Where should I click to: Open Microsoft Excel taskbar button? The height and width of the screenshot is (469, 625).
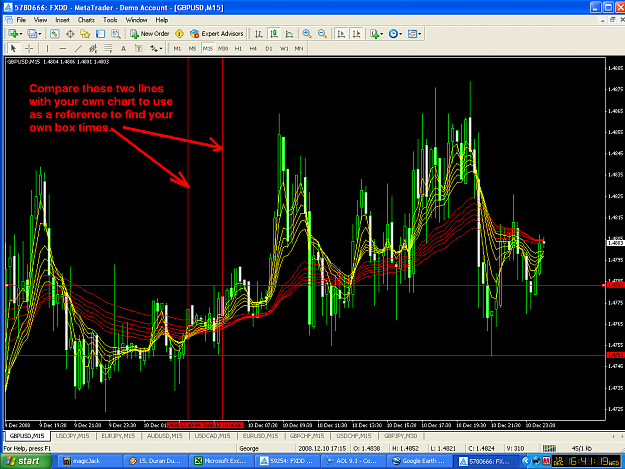(221, 461)
